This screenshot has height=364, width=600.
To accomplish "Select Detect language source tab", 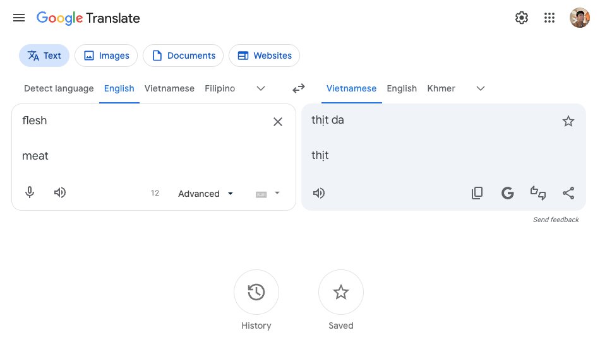I will click(x=59, y=88).
